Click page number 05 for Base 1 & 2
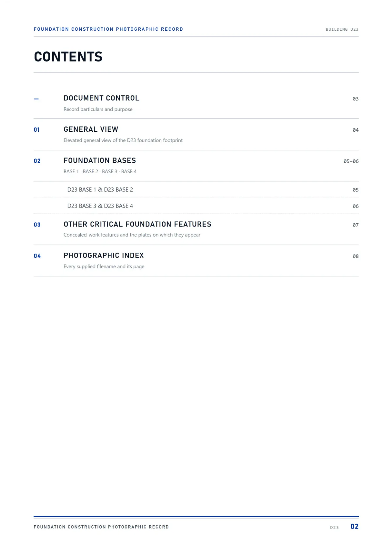This screenshot has width=392, height=555. [x=355, y=190]
